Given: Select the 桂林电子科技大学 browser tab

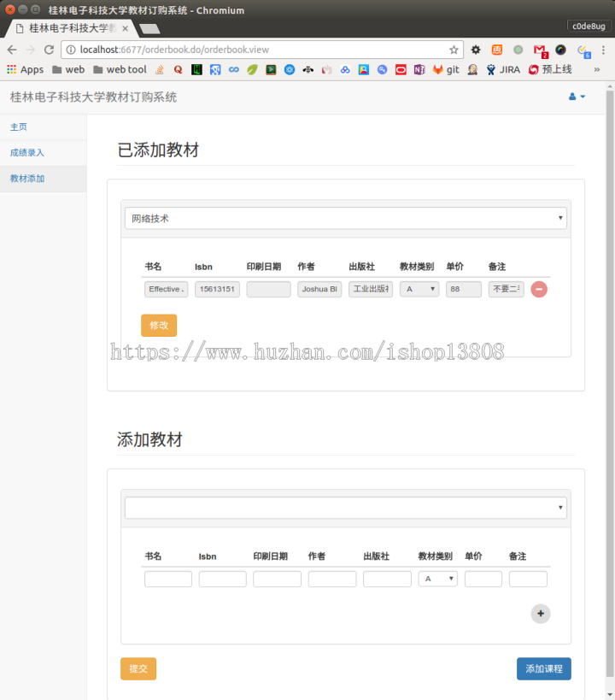Looking at the screenshot, I should coord(72,28).
